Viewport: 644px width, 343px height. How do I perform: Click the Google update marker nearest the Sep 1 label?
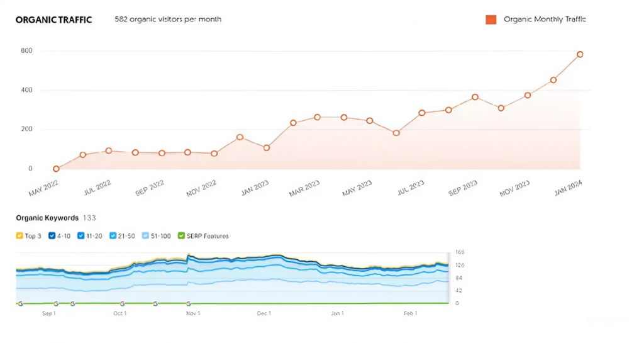56,303
